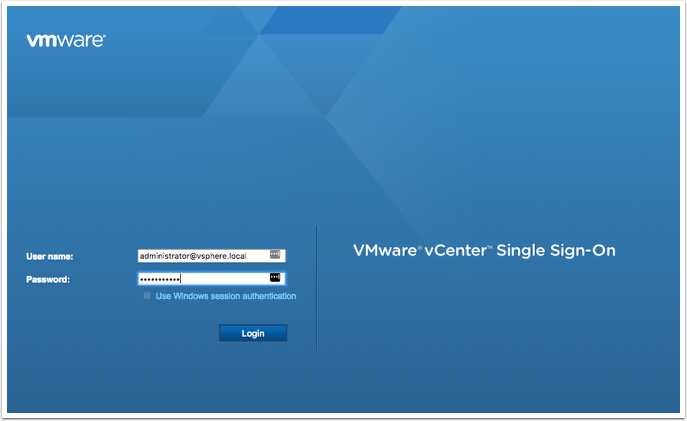Click the word 'authentication' in checkbox label
Viewport: 687px width, 421px height.
click(x=265, y=296)
